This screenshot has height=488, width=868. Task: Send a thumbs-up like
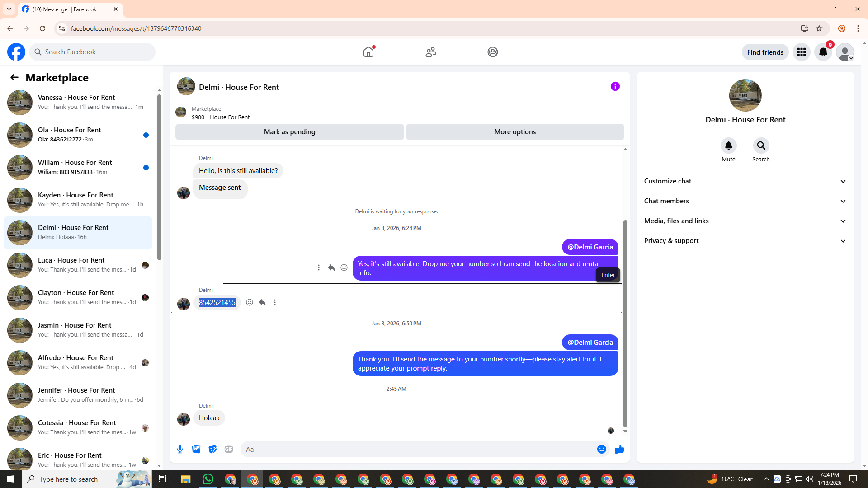tap(619, 449)
